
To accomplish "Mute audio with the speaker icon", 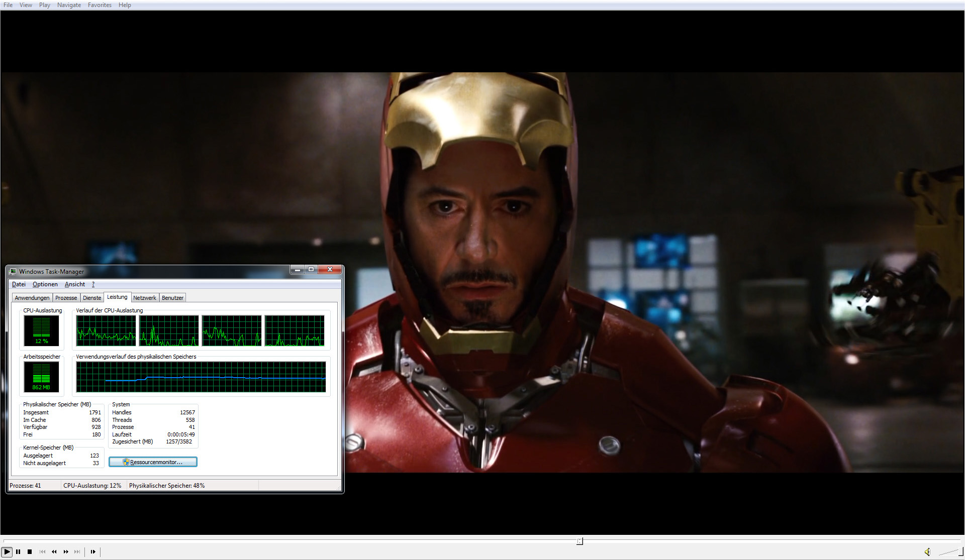I will tap(927, 551).
